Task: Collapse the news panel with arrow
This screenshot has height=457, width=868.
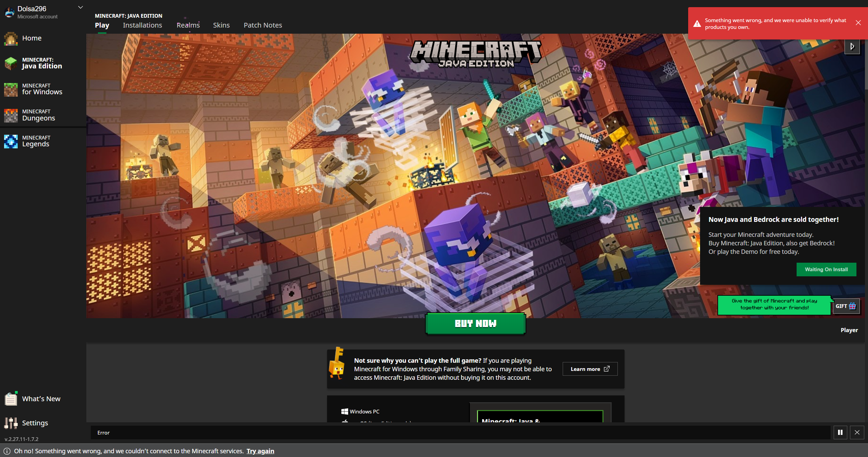Action: 852,47
